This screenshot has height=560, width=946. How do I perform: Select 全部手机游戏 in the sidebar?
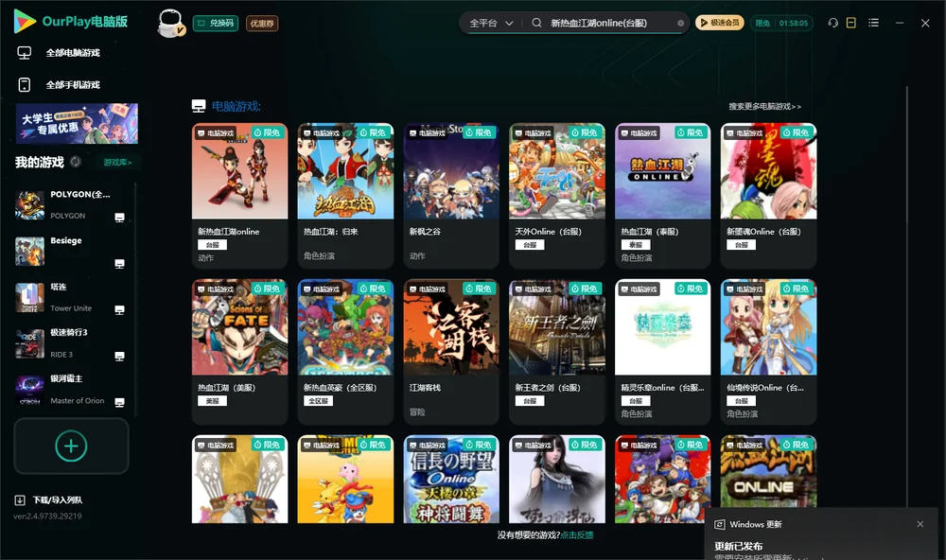(73, 84)
